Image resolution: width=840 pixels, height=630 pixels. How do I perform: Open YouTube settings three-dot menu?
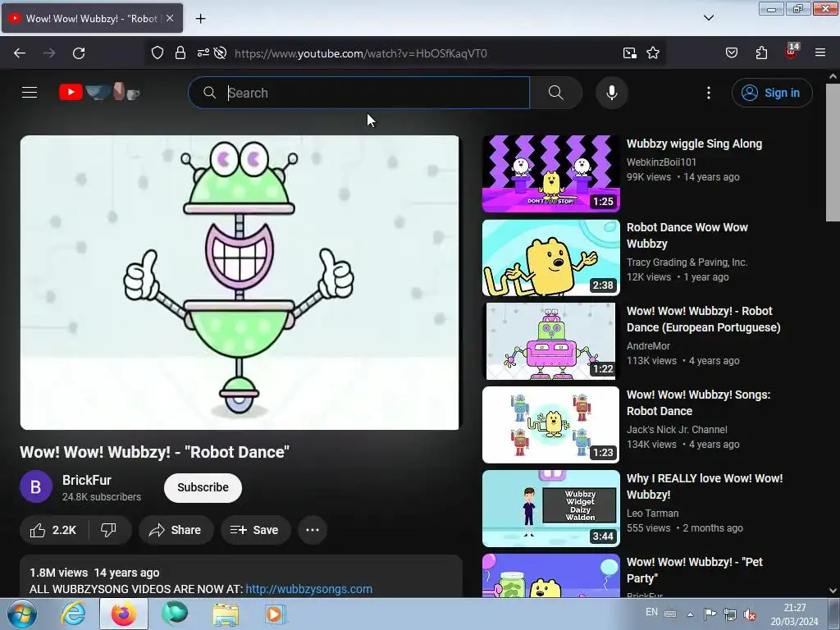(x=708, y=93)
